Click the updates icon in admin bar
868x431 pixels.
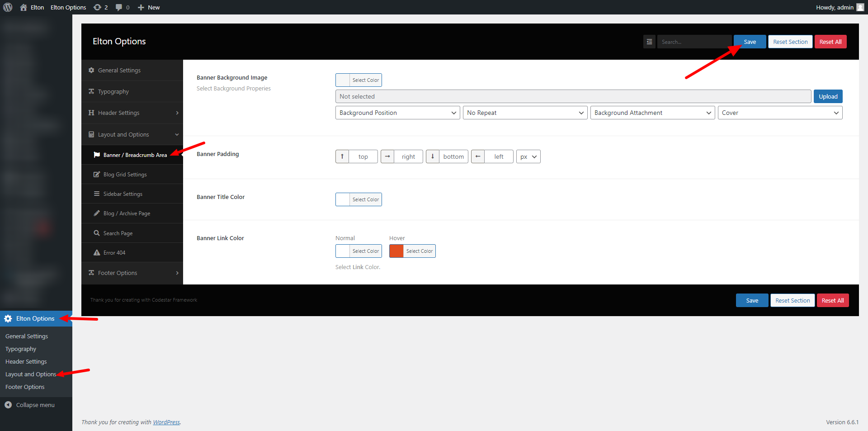(97, 7)
